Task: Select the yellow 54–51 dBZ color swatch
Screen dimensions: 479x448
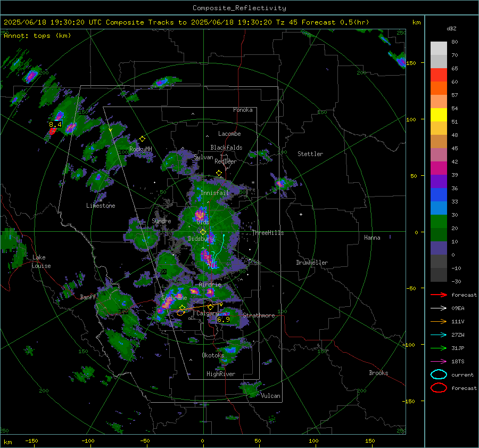Action: click(x=439, y=115)
